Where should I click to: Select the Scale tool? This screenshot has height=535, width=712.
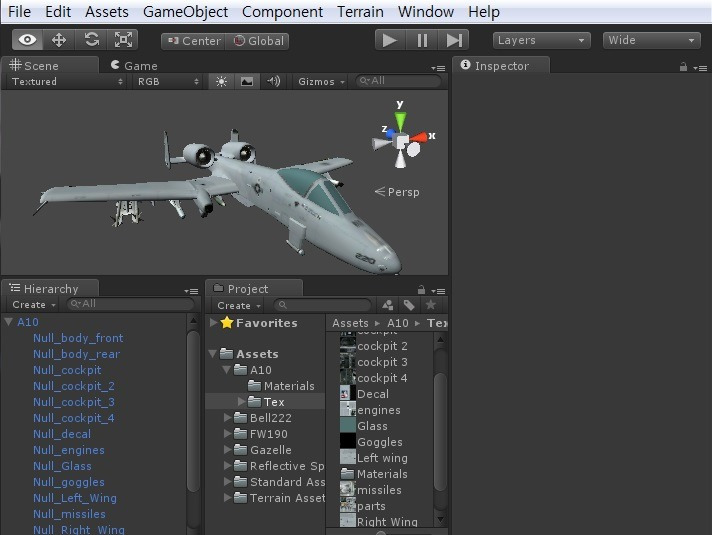[x=123, y=40]
